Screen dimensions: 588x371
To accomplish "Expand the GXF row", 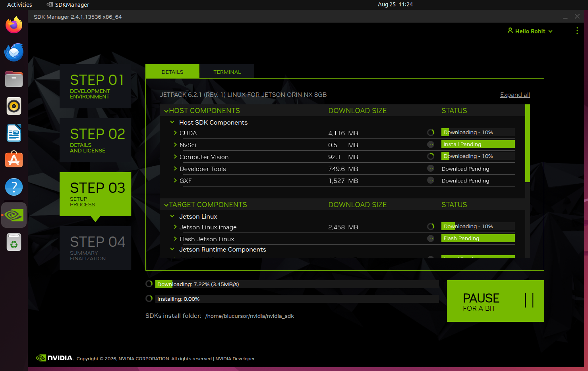I will [175, 181].
